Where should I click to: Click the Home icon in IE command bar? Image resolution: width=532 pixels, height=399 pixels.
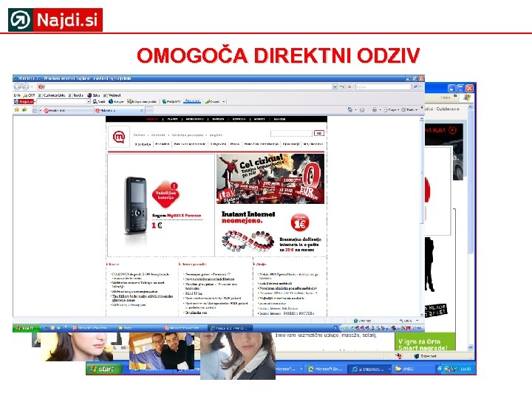point(349,110)
